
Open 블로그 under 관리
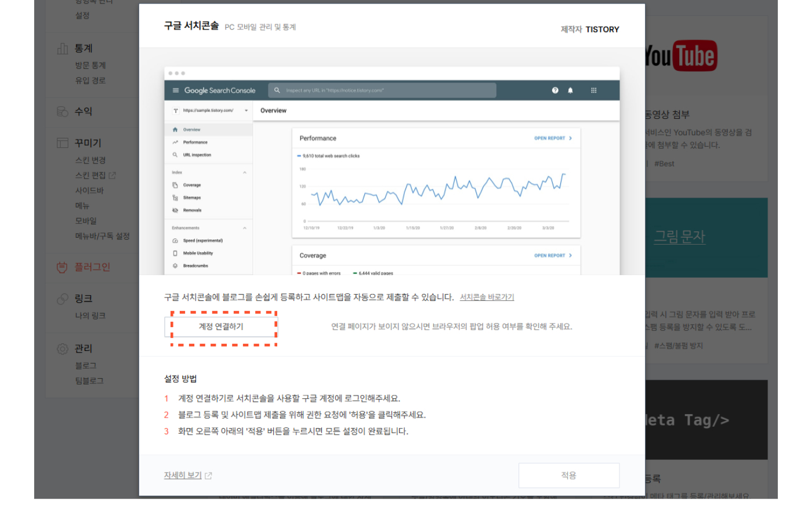click(x=86, y=366)
